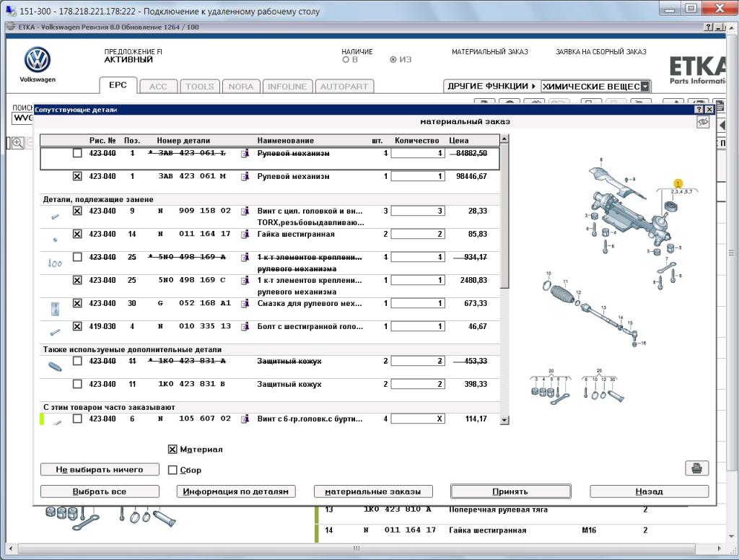
Task: Check the box for part 1K0 423 831 B
Action: [x=77, y=384]
